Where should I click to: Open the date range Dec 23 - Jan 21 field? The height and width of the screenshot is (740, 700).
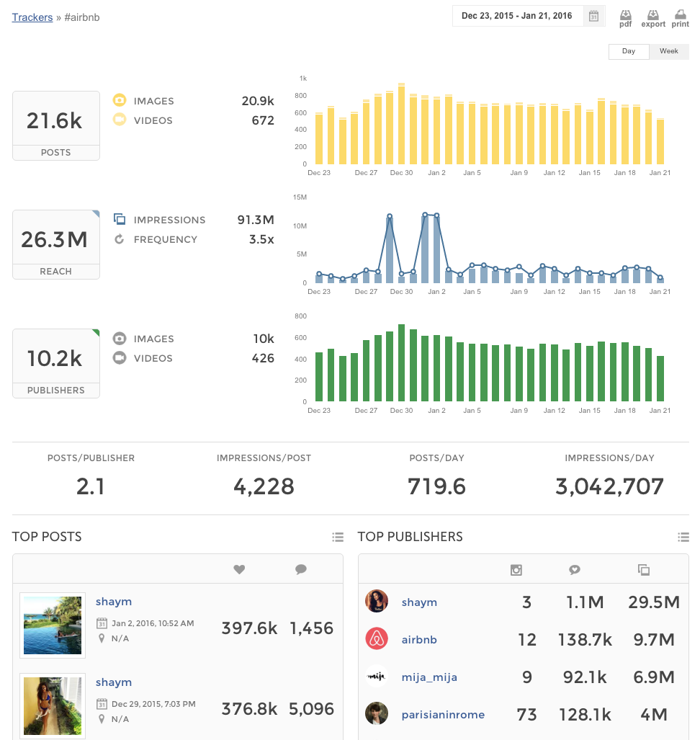coord(517,16)
